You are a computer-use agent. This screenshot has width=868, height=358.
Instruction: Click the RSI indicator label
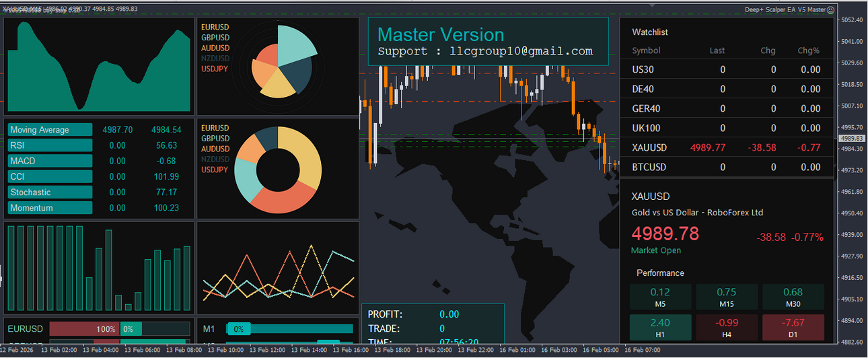(49, 145)
